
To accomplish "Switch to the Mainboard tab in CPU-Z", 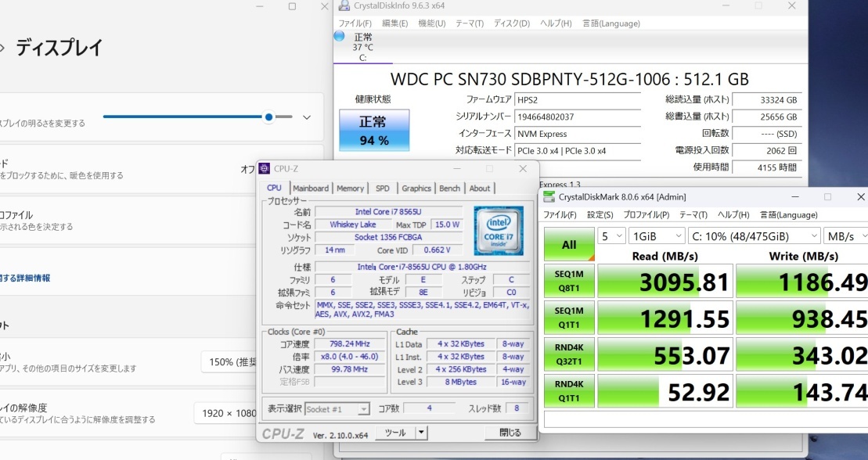I will (x=311, y=189).
